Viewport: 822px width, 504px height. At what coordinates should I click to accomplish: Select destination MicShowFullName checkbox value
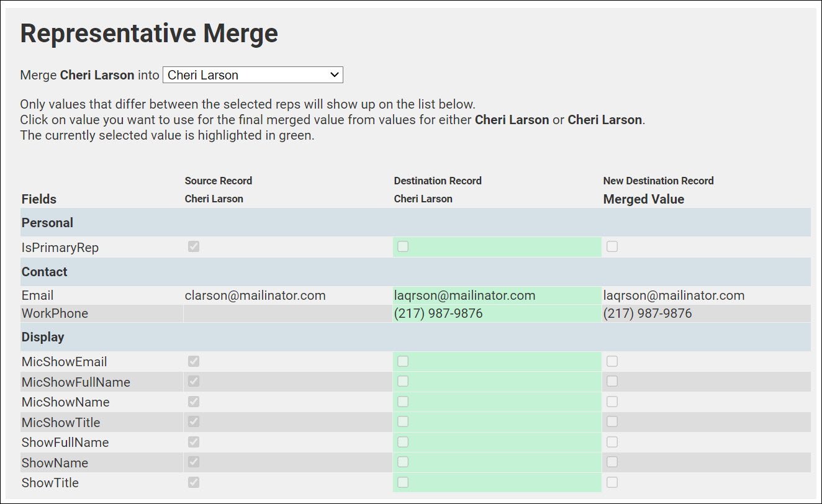(x=403, y=381)
